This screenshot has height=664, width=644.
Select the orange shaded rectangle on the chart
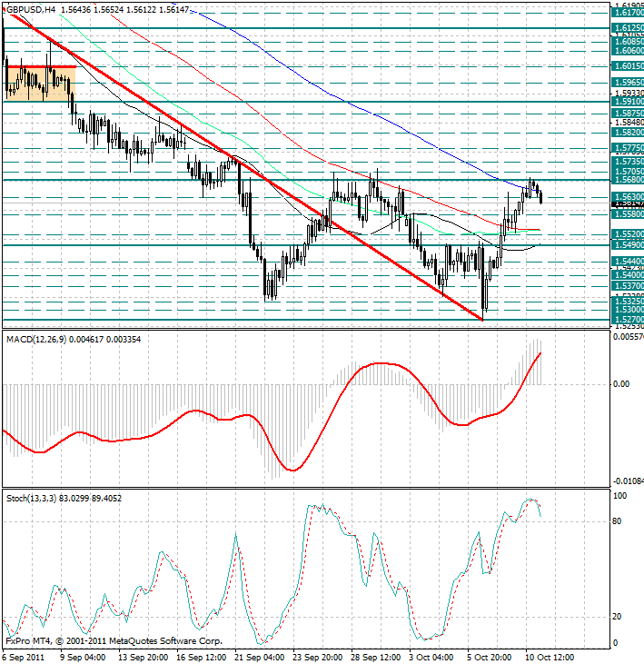(x=41, y=84)
